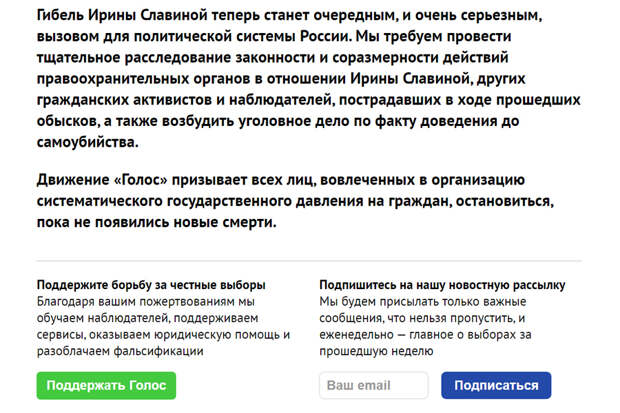Click the blue Подписаться button
Viewport: 620px width, 413px height.
click(x=496, y=385)
